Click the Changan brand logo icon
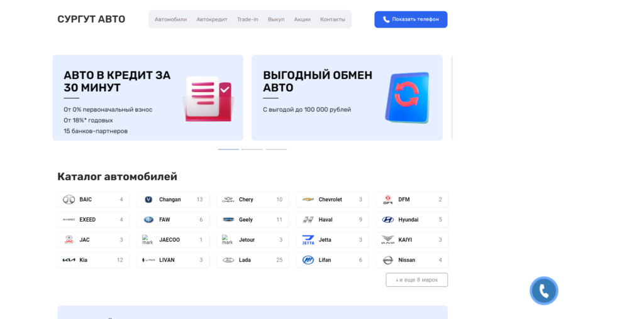The image size is (644, 319). coord(148,200)
